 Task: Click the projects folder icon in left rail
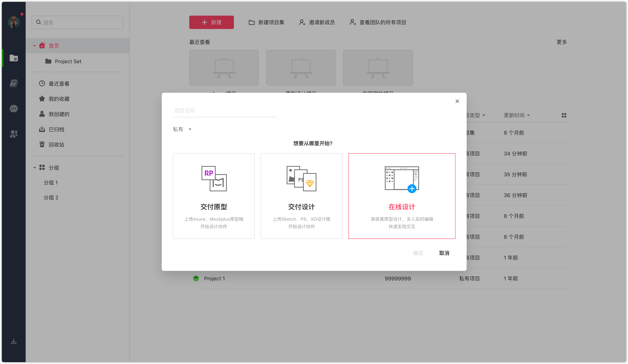[x=14, y=58]
